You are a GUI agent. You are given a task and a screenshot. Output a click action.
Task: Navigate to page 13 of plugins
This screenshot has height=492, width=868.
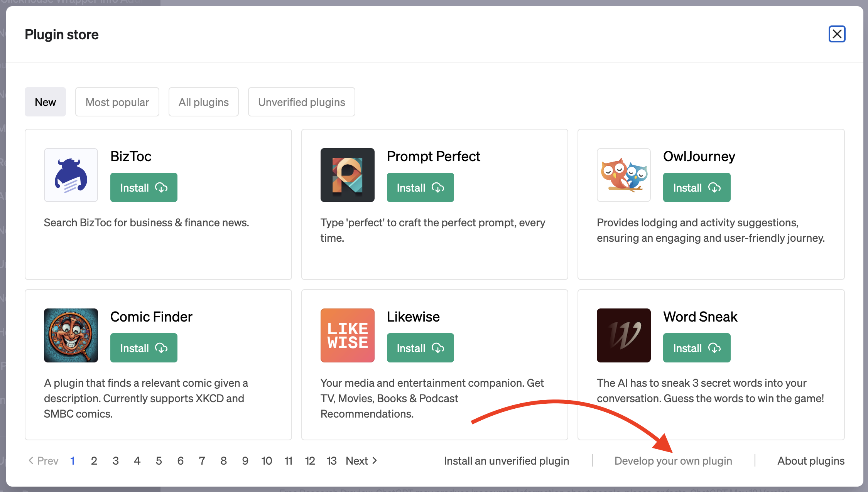point(331,460)
